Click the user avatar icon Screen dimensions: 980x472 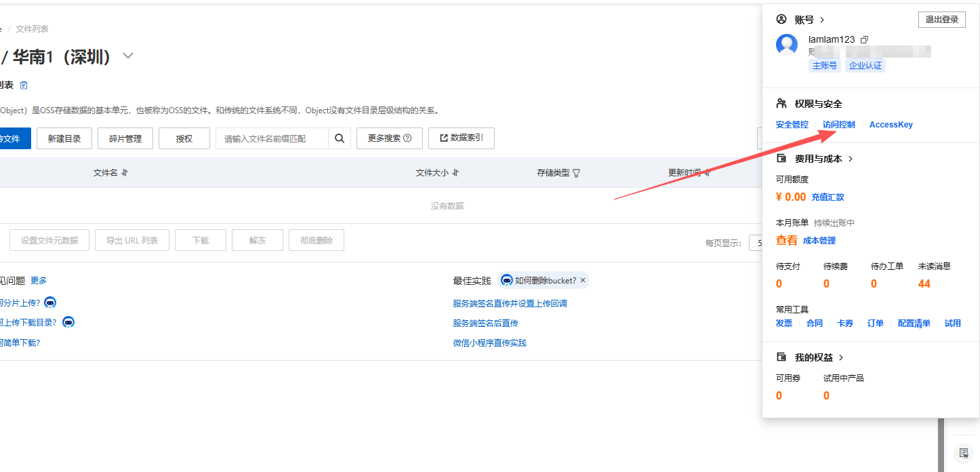coord(787,45)
